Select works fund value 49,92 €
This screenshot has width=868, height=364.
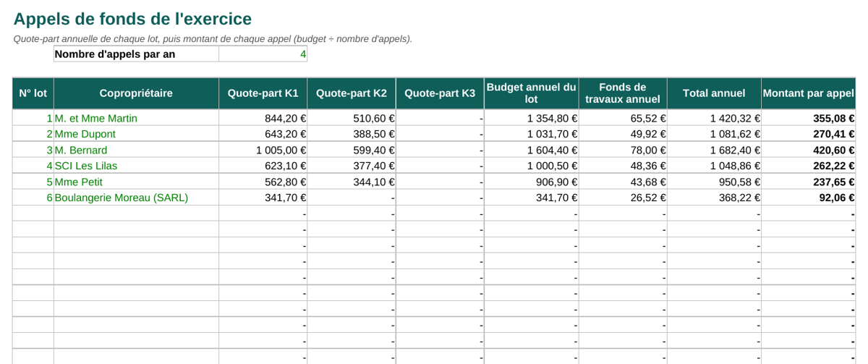click(623, 134)
